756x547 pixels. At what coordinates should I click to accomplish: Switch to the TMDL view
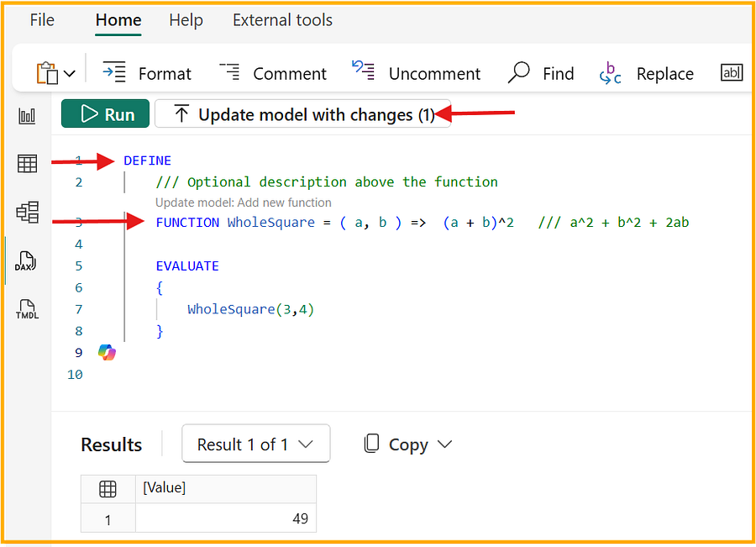point(26,310)
